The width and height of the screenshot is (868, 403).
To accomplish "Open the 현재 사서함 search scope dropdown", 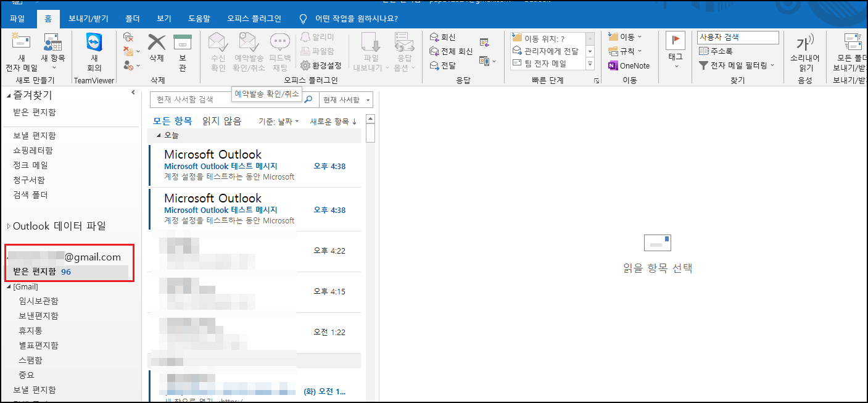I will click(x=346, y=99).
